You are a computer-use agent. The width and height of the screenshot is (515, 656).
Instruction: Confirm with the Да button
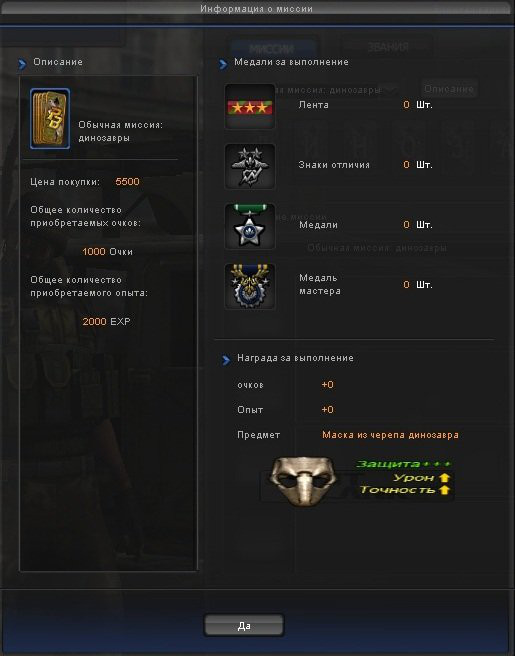(x=244, y=625)
